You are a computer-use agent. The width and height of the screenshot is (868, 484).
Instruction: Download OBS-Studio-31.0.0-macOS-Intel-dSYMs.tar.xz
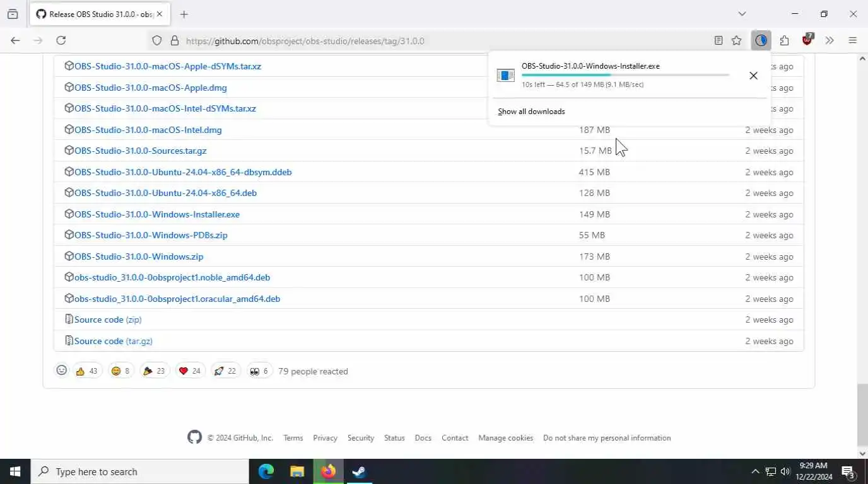click(165, 108)
